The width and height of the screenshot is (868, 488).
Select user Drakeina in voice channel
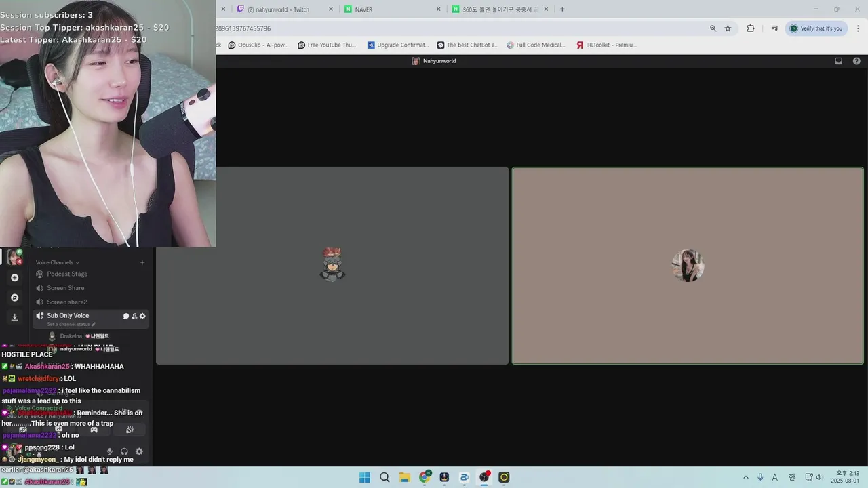79,336
